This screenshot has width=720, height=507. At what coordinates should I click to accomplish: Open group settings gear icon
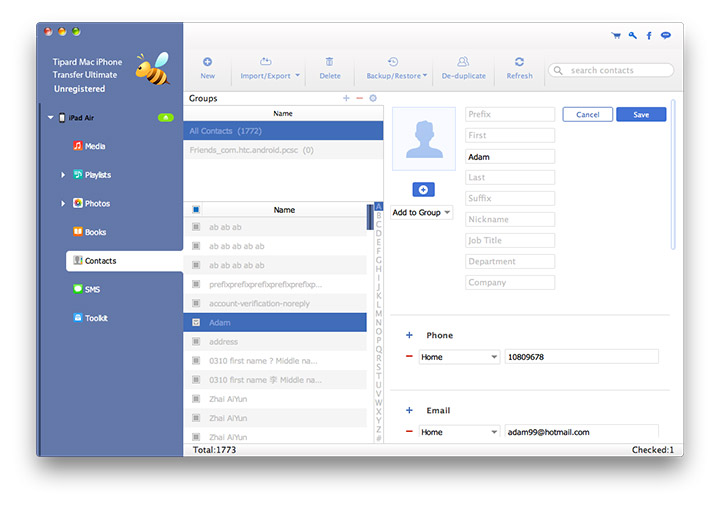[x=373, y=98]
